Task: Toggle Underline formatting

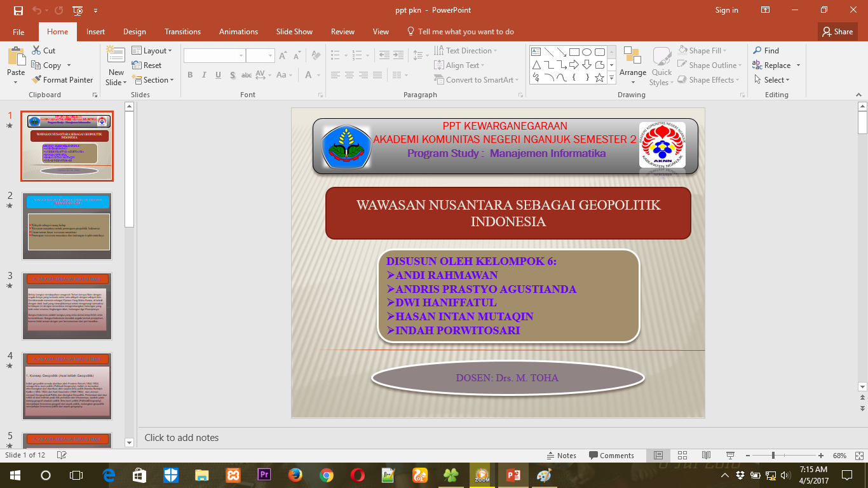Action: 218,75
